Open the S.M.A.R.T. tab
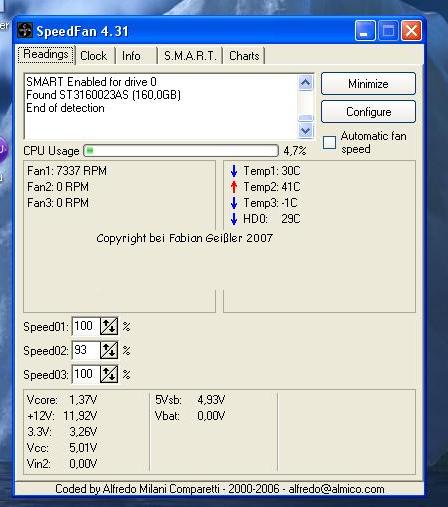Viewport: 448px width, 507px height. coord(190,56)
